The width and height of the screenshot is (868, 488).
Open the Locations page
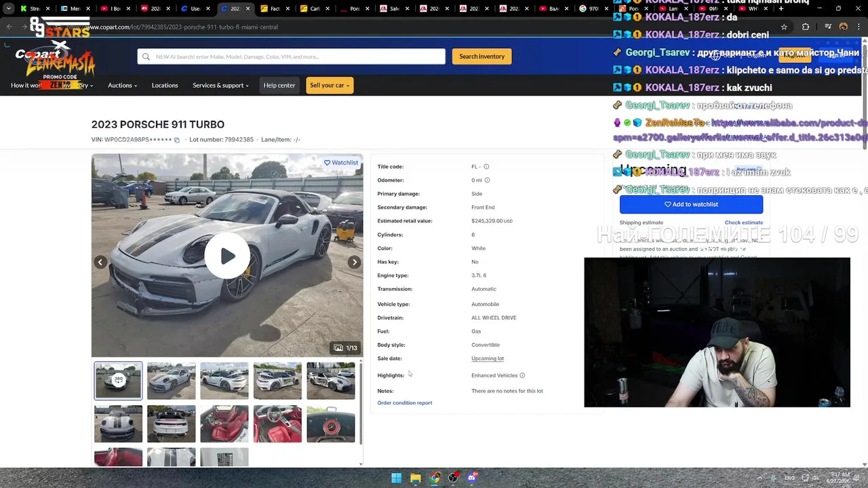(x=165, y=85)
